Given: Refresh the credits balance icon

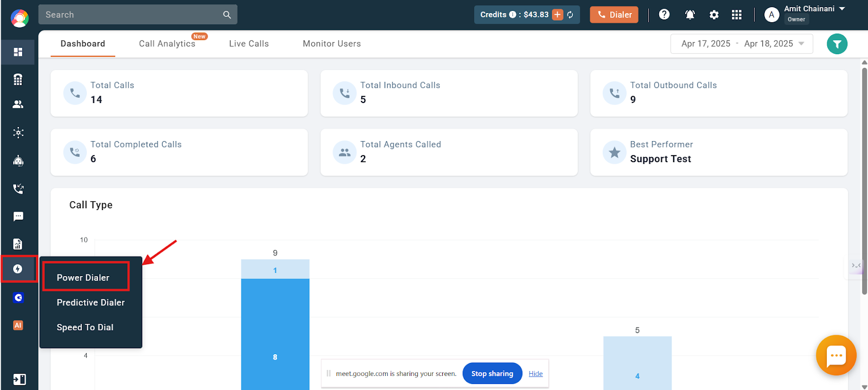Looking at the screenshot, I should 570,15.
